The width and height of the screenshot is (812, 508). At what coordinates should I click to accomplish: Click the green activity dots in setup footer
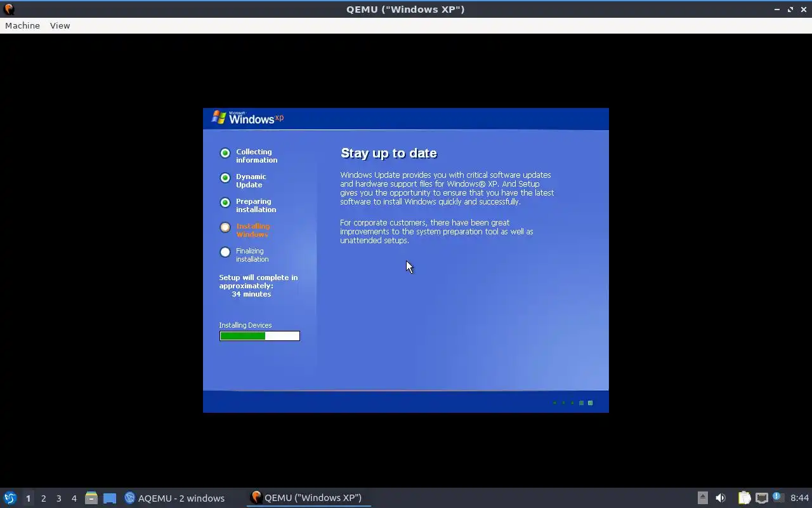pos(573,403)
